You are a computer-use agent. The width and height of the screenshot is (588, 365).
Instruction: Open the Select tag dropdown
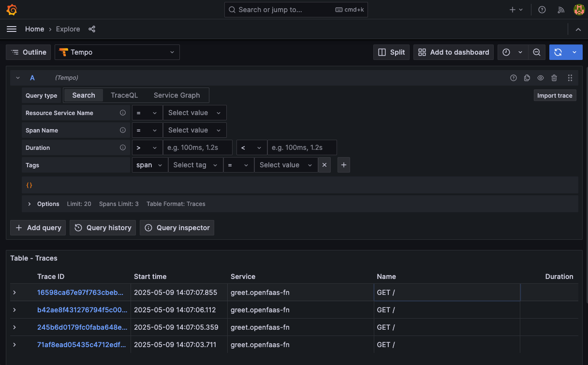click(196, 165)
